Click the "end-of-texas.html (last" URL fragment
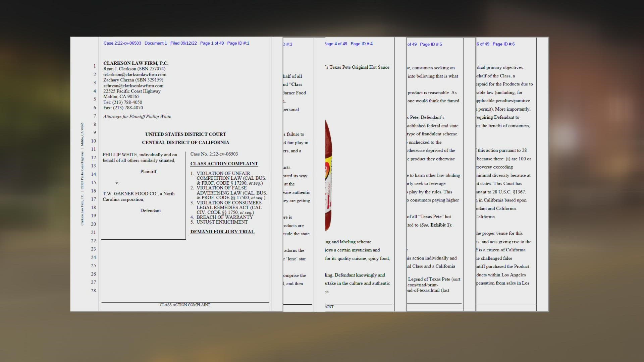644x362 pixels. (428, 290)
